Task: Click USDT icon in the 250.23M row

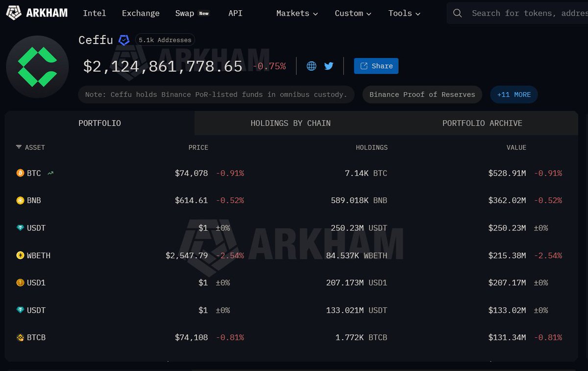Action: click(20, 228)
